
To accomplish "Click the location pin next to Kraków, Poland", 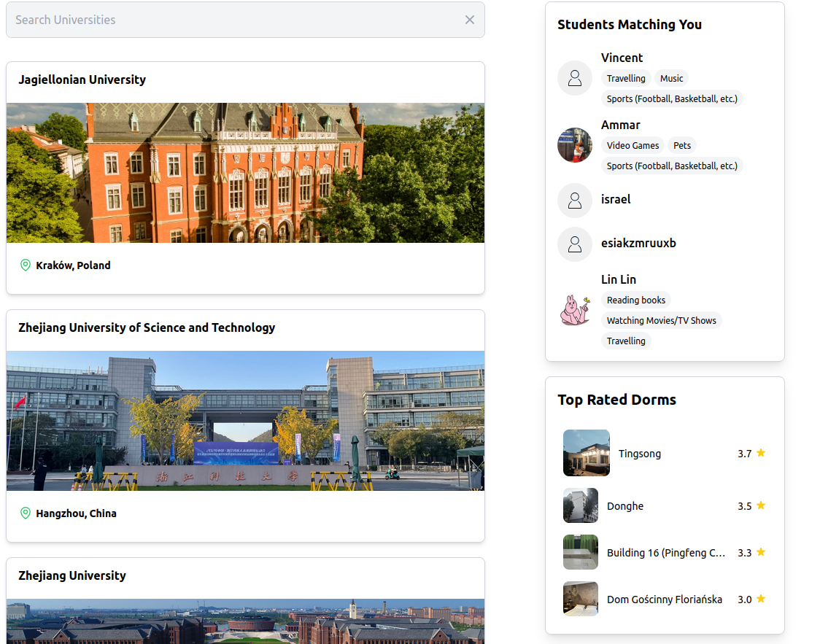I will [25, 265].
